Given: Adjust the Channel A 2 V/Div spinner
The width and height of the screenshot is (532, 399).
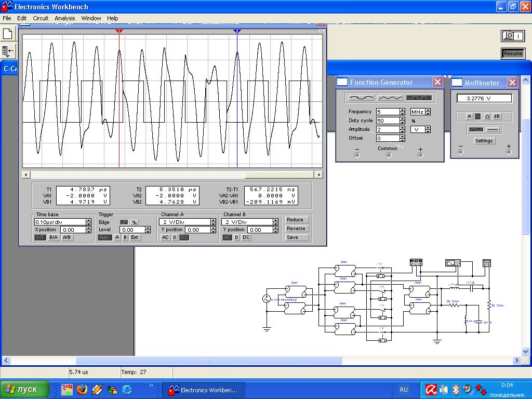Looking at the screenshot, I should coord(213,222).
